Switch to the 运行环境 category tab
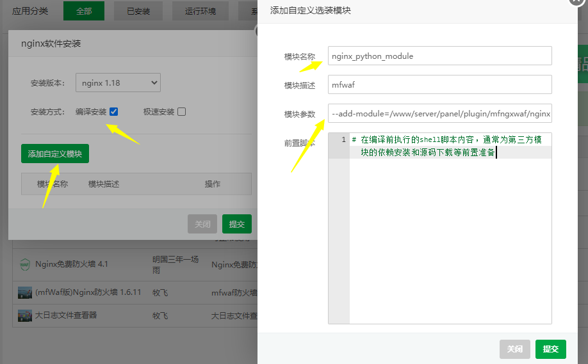 [200, 11]
